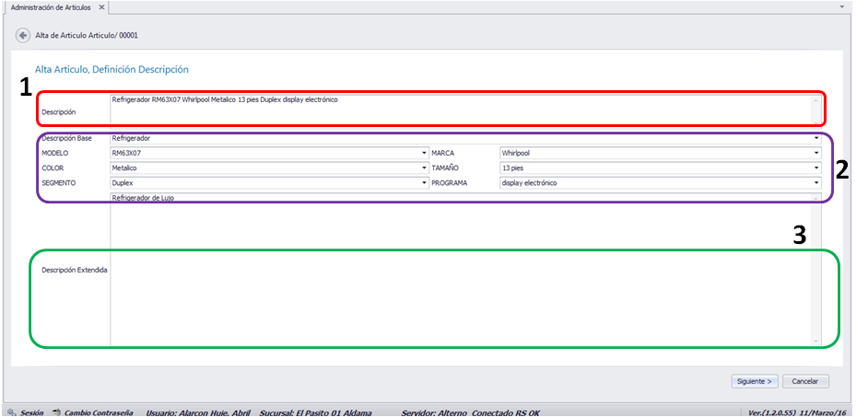Viewport: 868px width, 417px height.
Task: Open the Cambio Contraseña icon in status bar
Action: (x=55, y=412)
